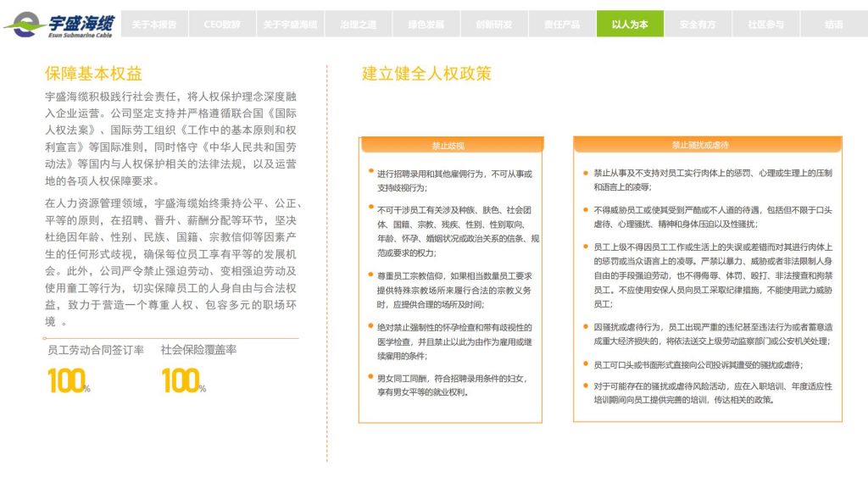Image resolution: width=868 pixels, height=488 pixels.
Task: Open the 关于本报告 tab
Action: click(x=154, y=25)
